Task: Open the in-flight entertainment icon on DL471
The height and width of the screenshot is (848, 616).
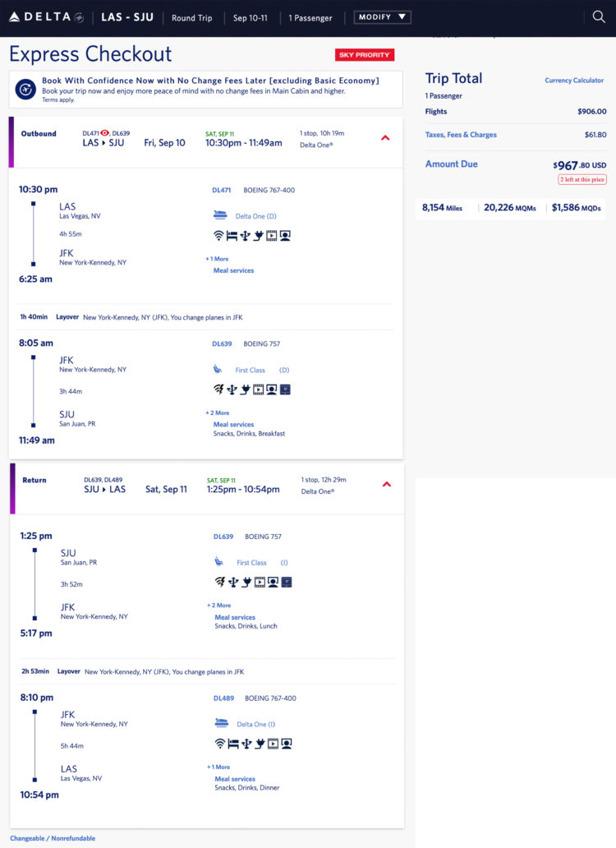Action: tap(270, 238)
